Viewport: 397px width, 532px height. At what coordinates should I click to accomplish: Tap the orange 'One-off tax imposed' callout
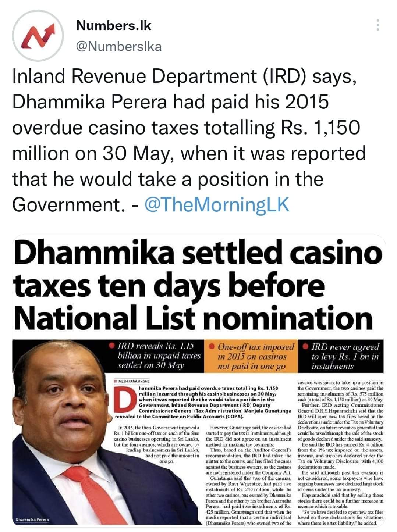click(252, 356)
